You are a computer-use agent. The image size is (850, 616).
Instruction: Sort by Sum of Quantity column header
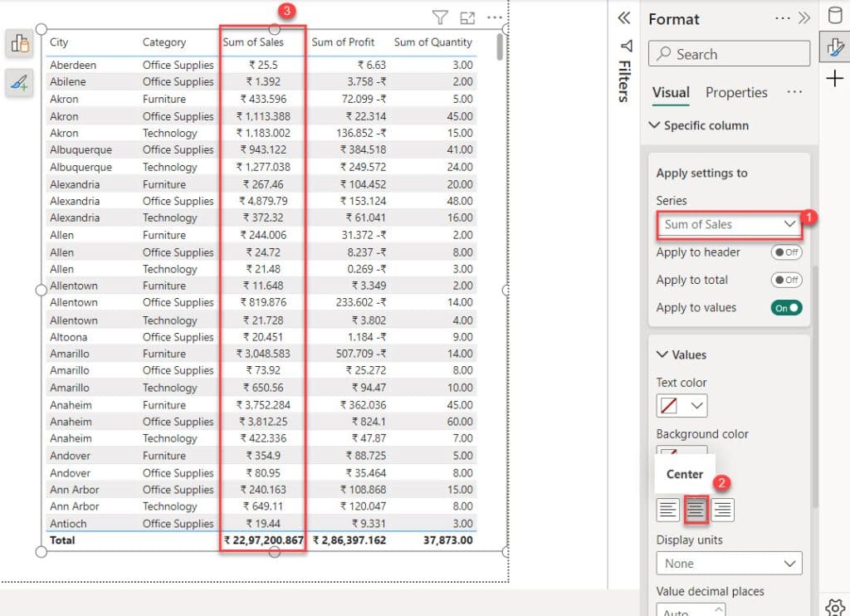(x=432, y=42)
